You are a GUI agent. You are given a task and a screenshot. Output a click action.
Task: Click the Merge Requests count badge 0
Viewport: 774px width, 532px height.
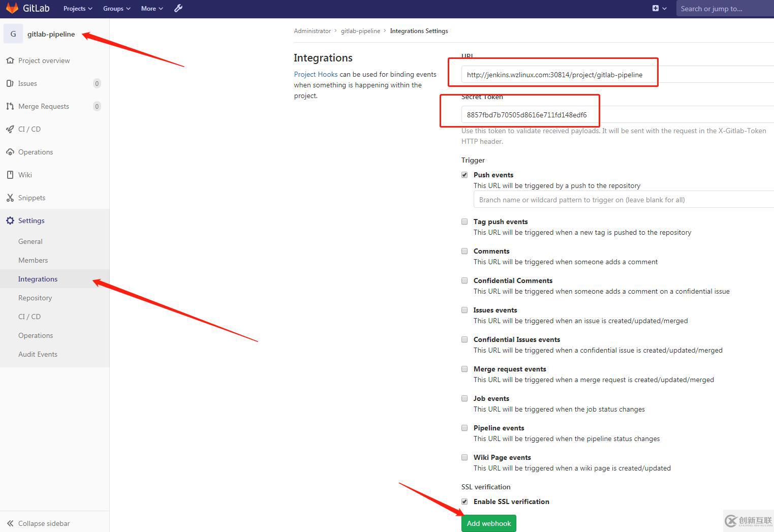tap(97, 106)
